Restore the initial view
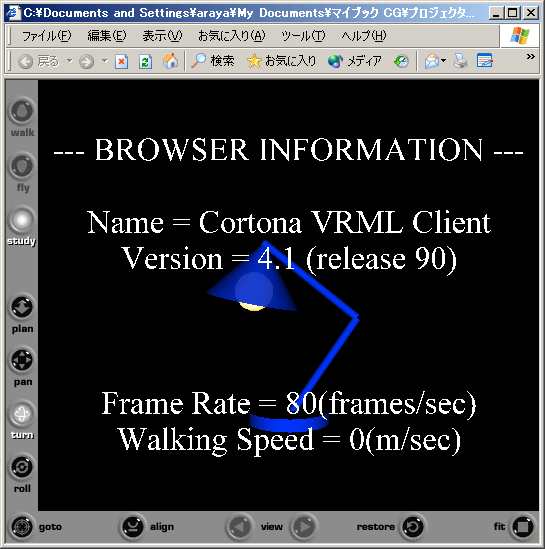Image resolution: width=545 pixels, height=549 pixels. click(x=413, y=526)
